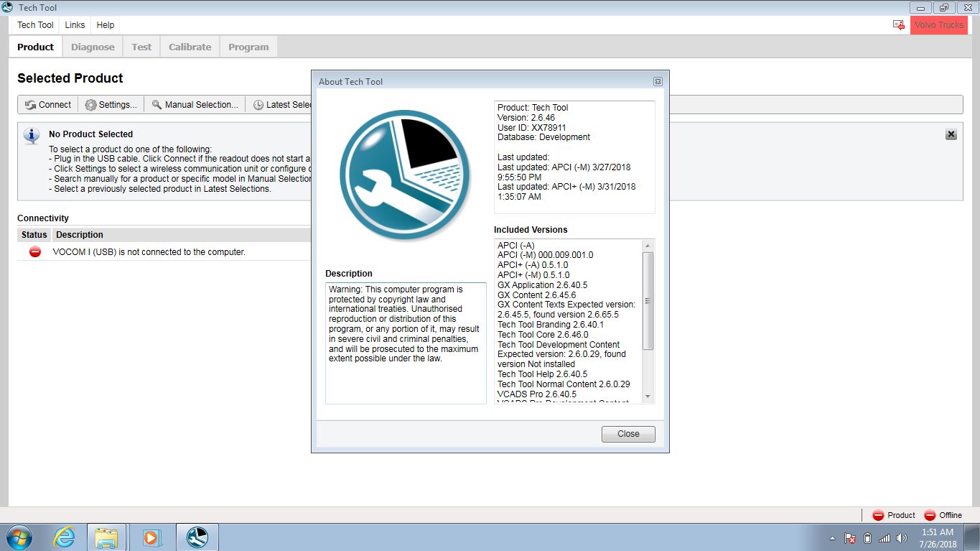The image size is (980, 551).
Task: Click the Included Versions scrollbar thumb
Action: (648, 301)
